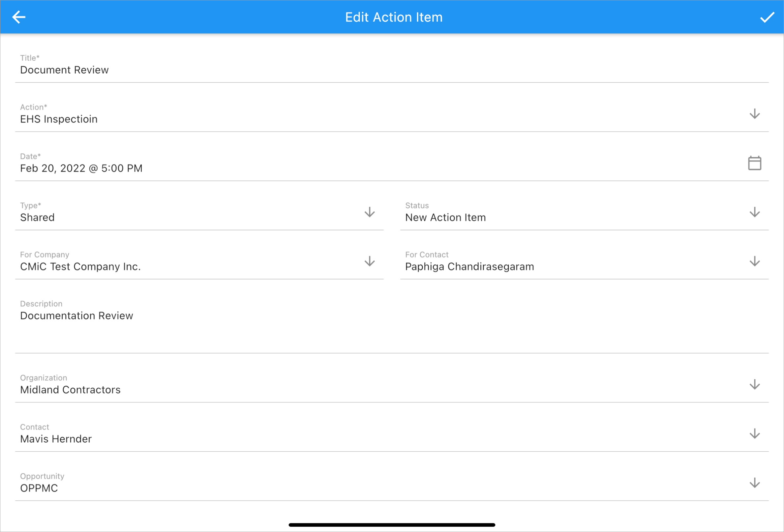Open the Organization dropdown arrow
Image resolution: width=784 pixels, height=532 pixels.
pyautogui.click(x=754, y=384)
